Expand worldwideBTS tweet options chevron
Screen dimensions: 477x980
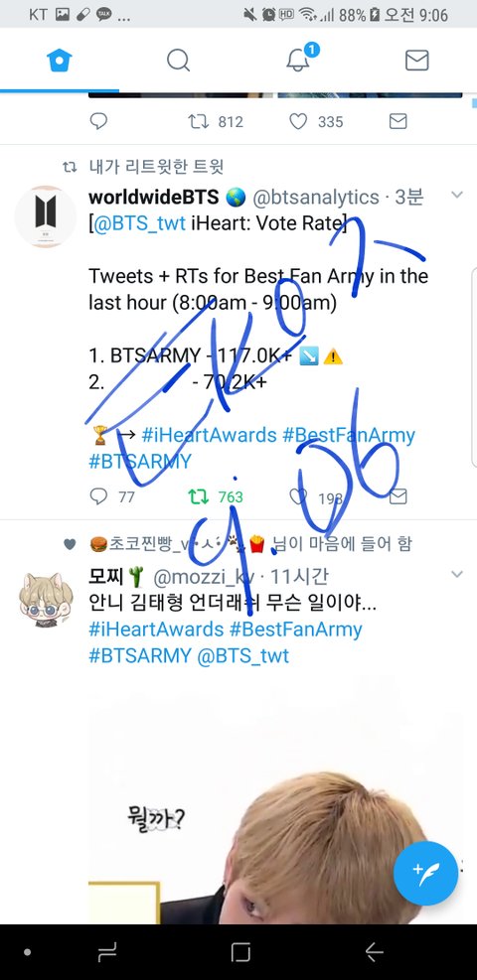point(457,195)
